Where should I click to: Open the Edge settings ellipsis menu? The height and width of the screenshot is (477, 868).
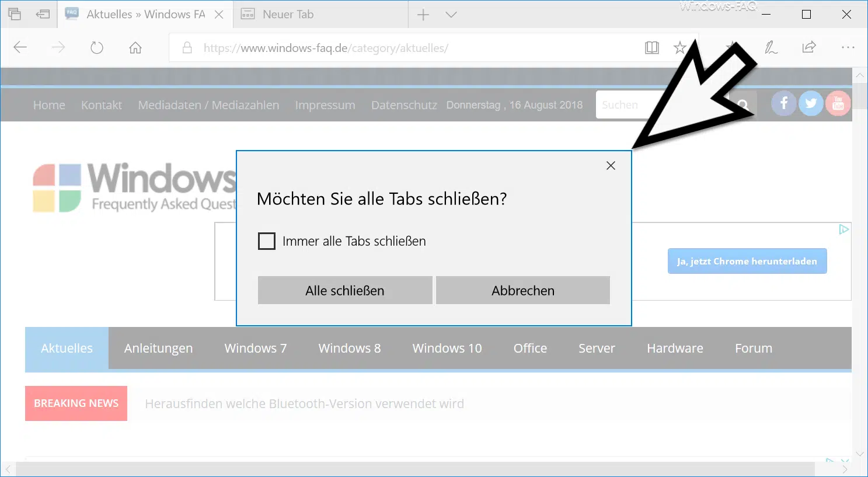[848, 48]
